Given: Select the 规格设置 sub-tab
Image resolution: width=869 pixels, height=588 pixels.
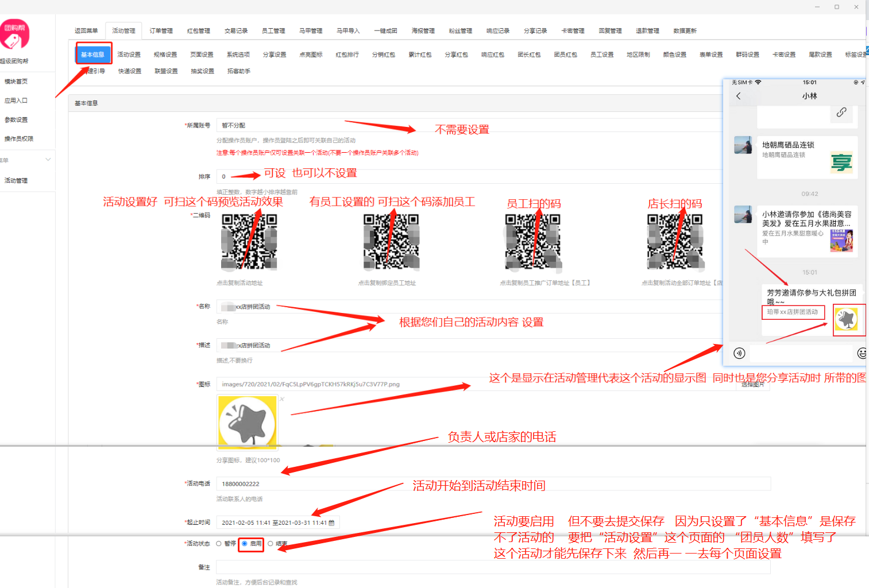Looking at the screenshot, I should pyautogui.click(x=165, y=55).
